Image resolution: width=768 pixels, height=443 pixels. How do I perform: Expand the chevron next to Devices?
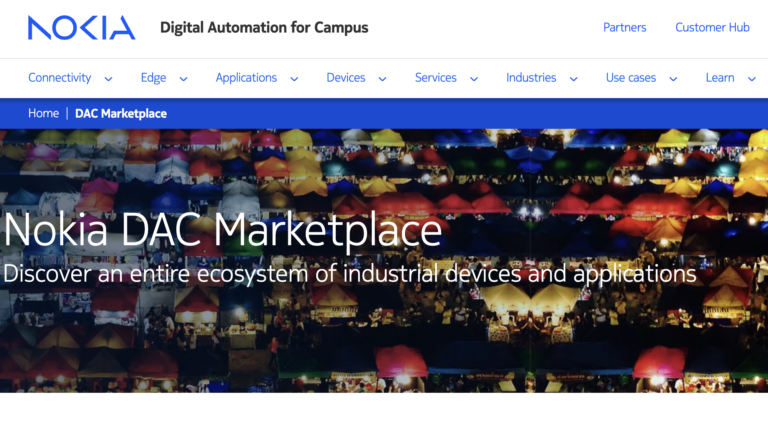[383, 79]
